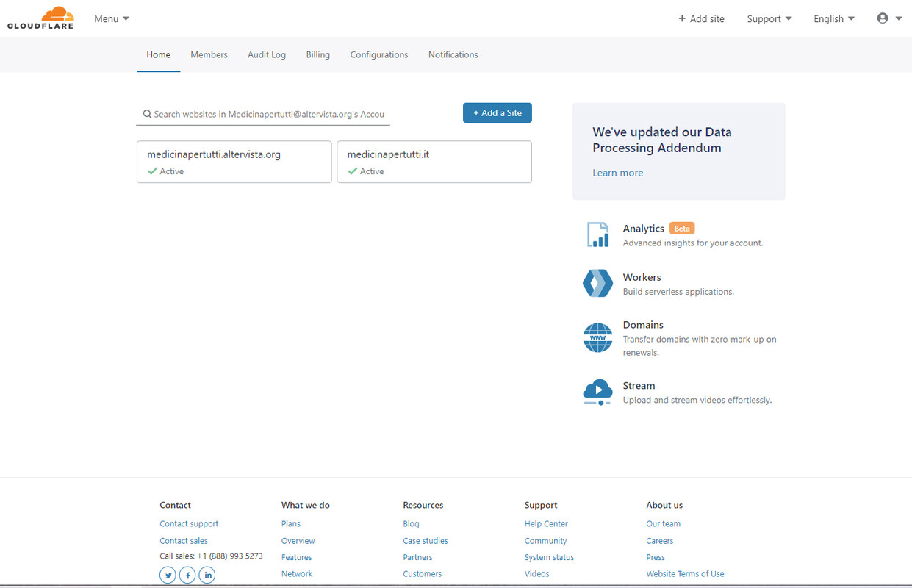Click the Workers icon
Viewport: 912px width, 588px height.
[x=597, y=283]
